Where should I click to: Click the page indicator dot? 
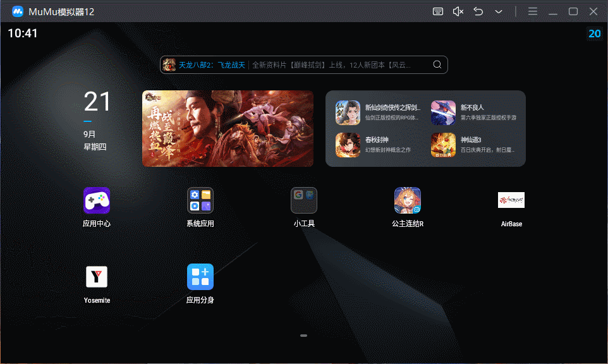click(x=303, y=336)
